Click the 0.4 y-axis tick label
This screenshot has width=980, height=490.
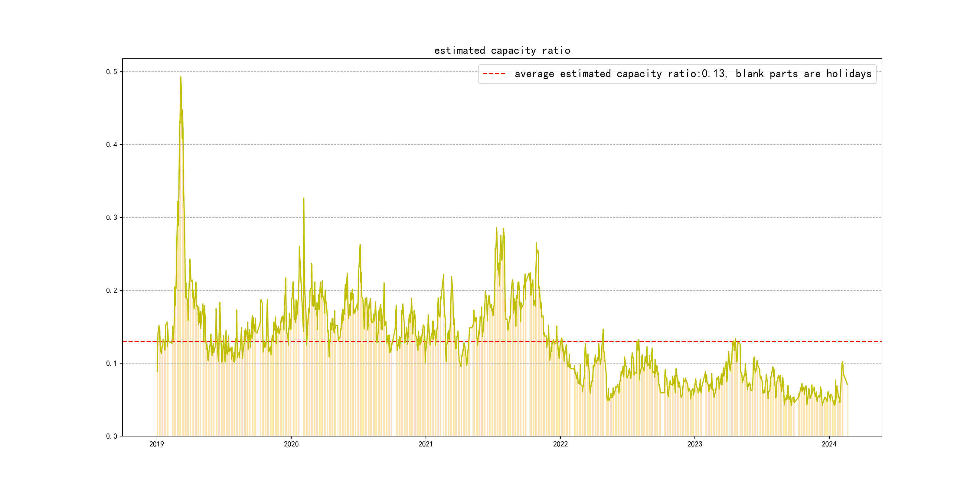tap(112, 145)
